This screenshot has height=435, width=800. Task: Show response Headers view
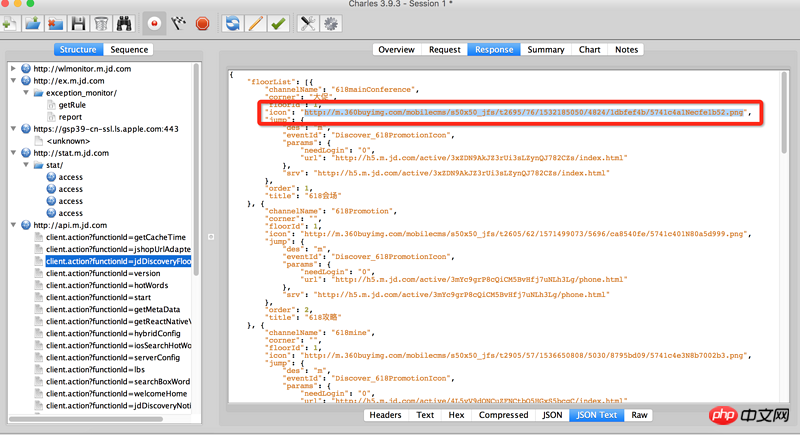(385, 415)
